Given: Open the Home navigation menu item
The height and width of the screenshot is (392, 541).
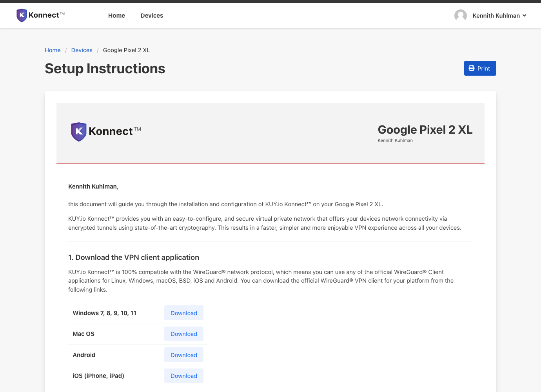Looking at the screenshot, I should click(116, 16).
